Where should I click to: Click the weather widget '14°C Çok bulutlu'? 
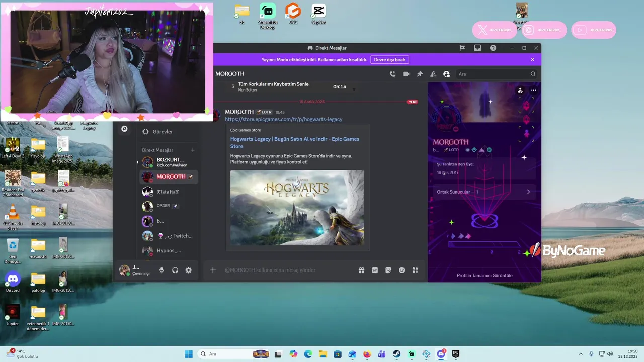tap(23, 354)
